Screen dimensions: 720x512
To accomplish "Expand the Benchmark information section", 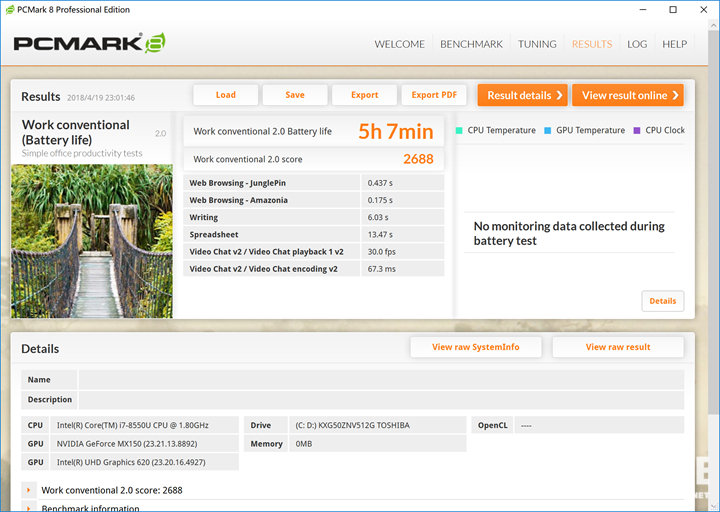I will (x=30, y=508).
